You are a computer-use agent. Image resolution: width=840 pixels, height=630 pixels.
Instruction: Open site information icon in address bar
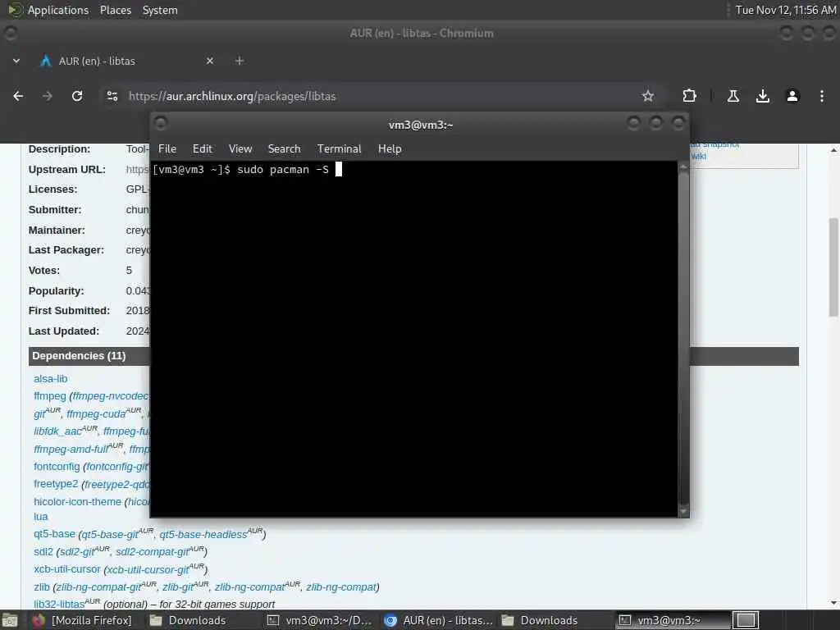(112, 96)
